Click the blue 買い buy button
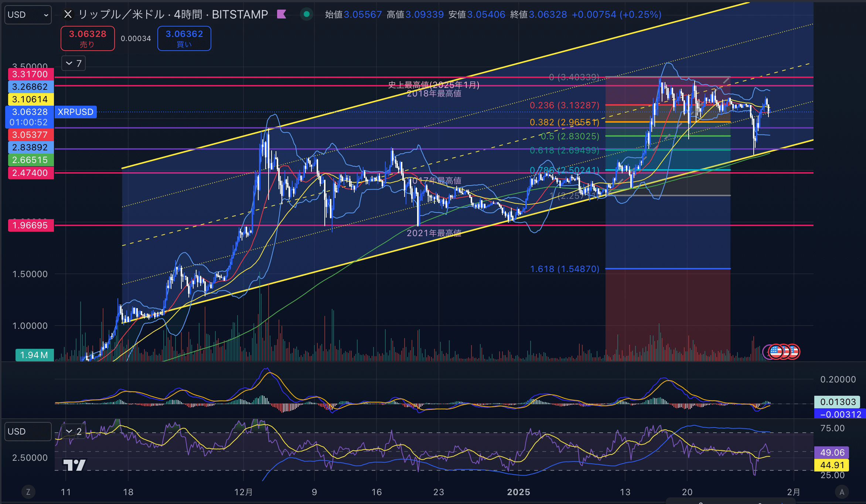 [x=184, y=38]
